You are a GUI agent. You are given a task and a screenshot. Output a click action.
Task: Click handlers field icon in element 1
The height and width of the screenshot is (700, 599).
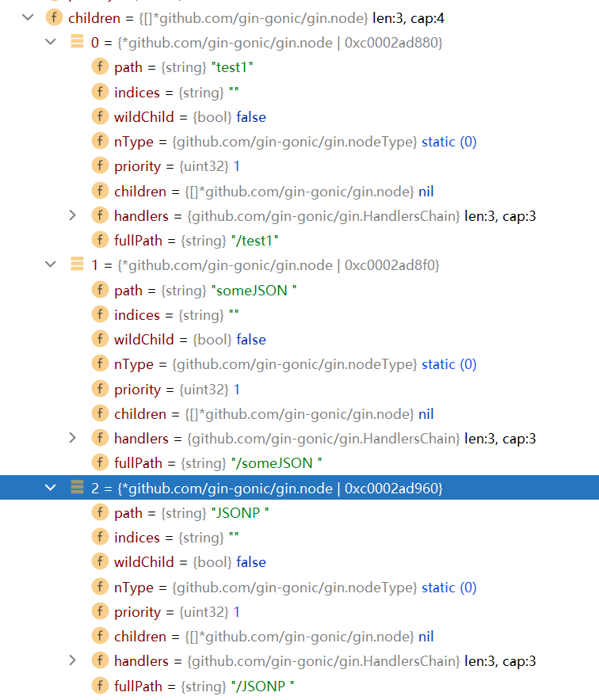(x=100, y=438)
